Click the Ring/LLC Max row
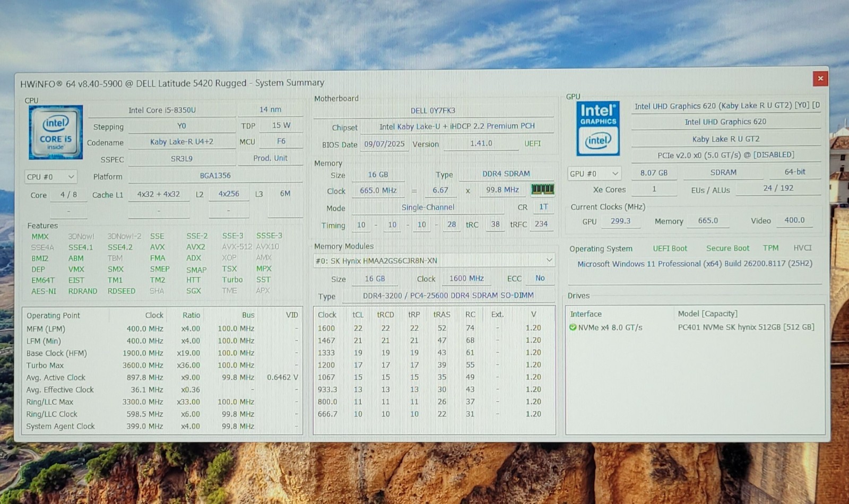 click(162, 402)
